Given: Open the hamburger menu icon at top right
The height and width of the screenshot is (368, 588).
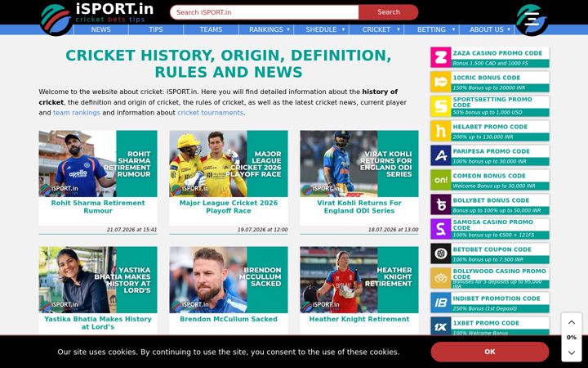Looking at the screenshot, I should (x=532, y=20).
